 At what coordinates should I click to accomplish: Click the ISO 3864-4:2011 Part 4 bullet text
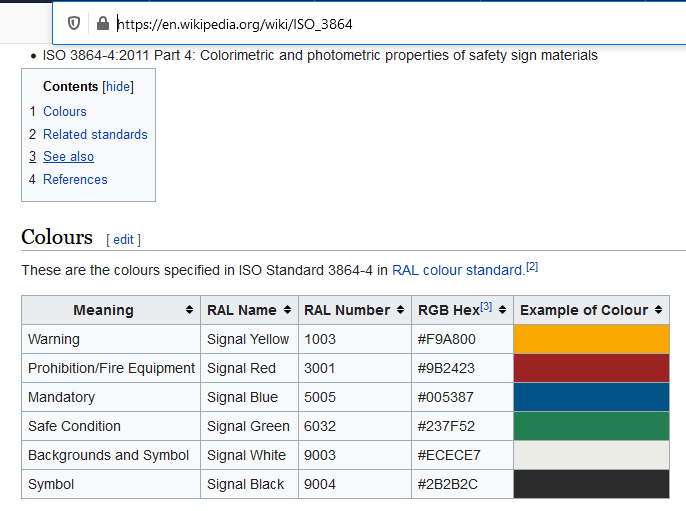(320, 56)
